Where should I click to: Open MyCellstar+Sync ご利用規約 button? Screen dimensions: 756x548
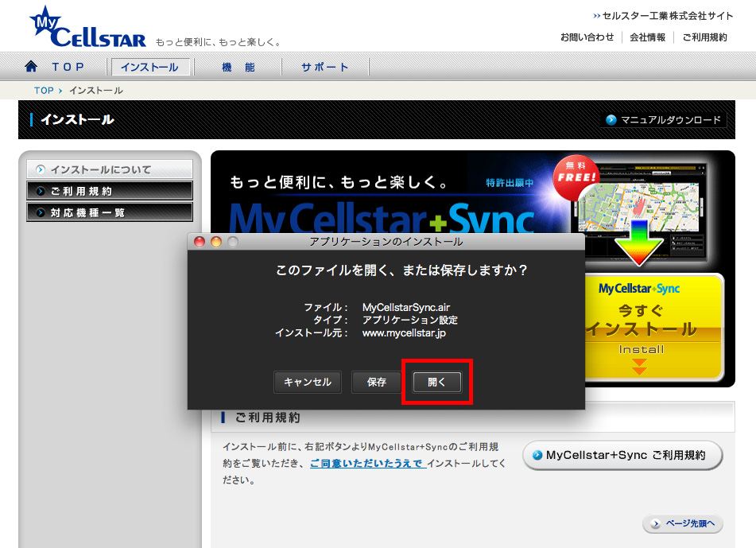[x=622, y=455]
